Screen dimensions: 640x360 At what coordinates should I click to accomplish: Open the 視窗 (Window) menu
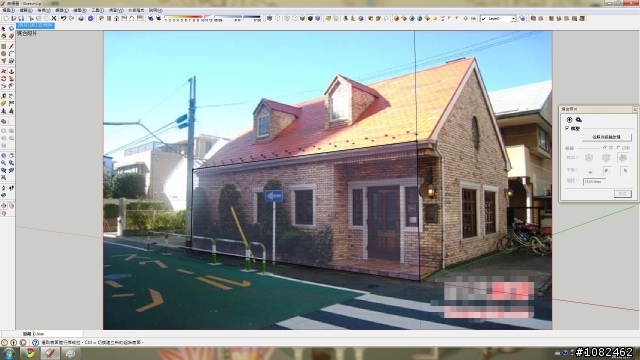(116, 10)
